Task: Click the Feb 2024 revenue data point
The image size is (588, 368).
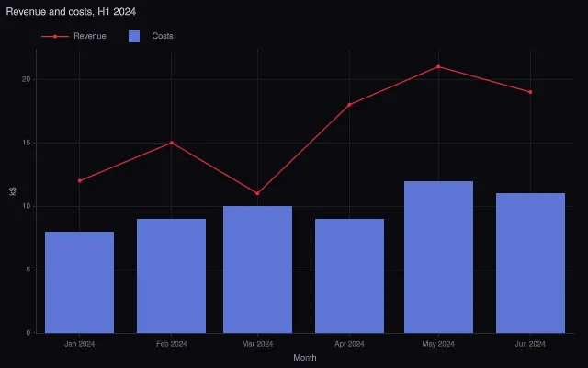Action: [172, 143]
